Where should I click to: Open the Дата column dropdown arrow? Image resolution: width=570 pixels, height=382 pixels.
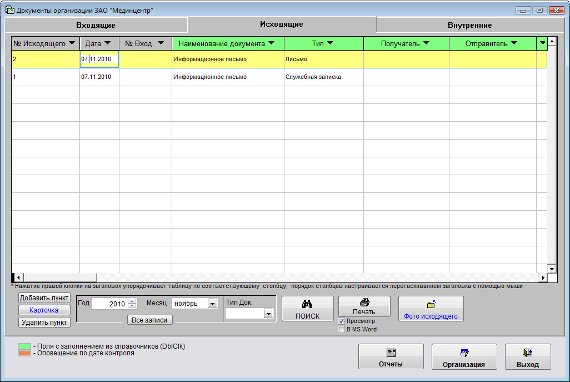[107, 43]
